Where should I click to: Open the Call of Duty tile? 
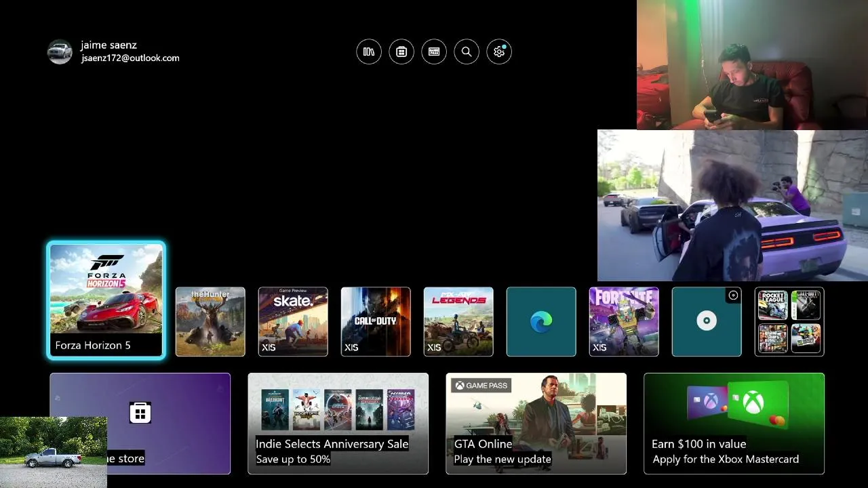click(376, 321)
